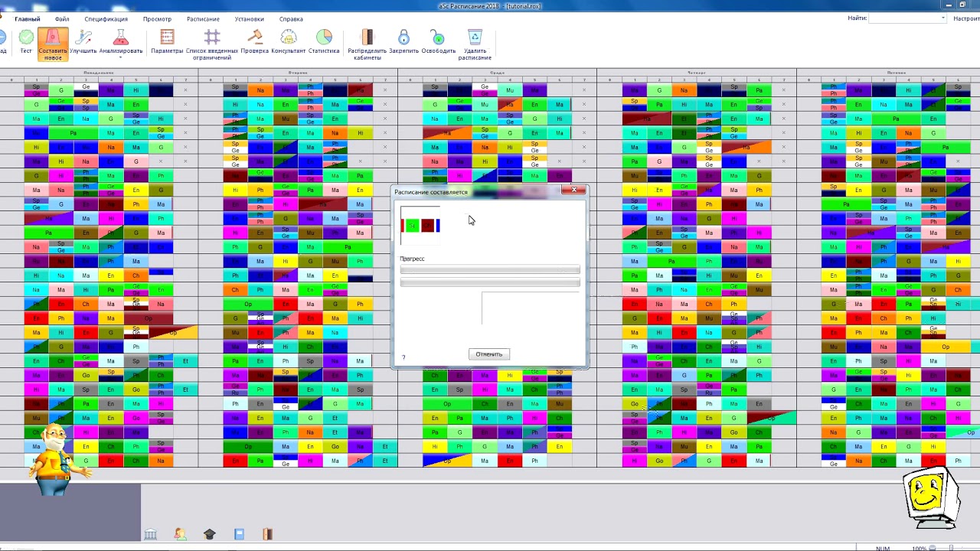Open the Файл menu
This screenshot has height=551, width=980.
coord(62,19)
